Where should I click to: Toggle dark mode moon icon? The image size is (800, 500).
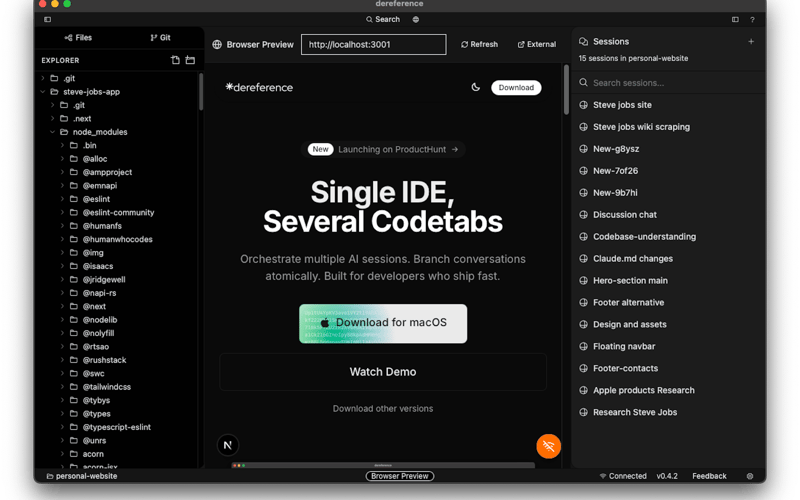(476, 87)
